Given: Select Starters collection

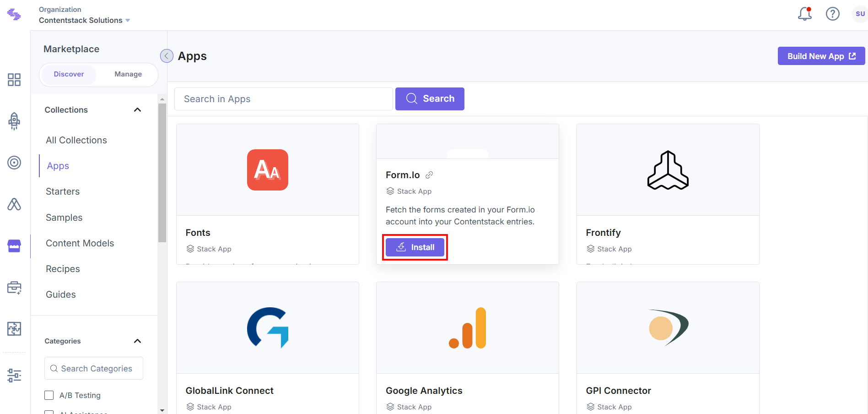Looking at the screenshot, I should click(63, 191).
